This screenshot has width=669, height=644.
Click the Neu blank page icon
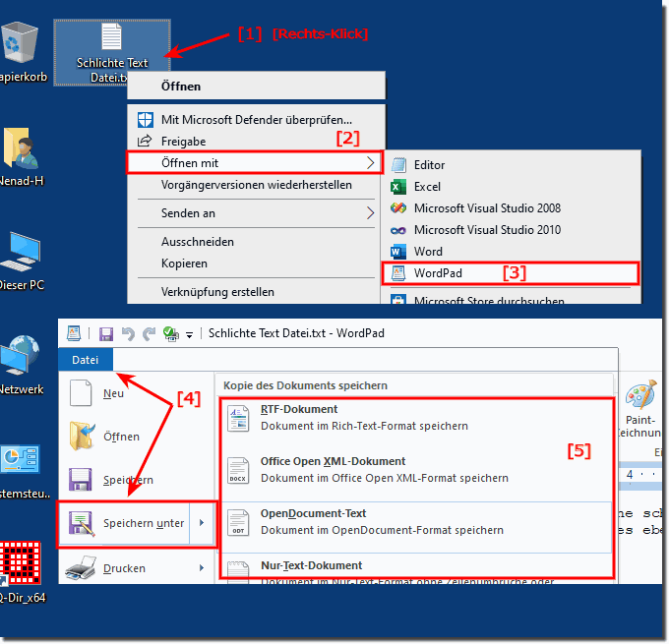point(81,393)
